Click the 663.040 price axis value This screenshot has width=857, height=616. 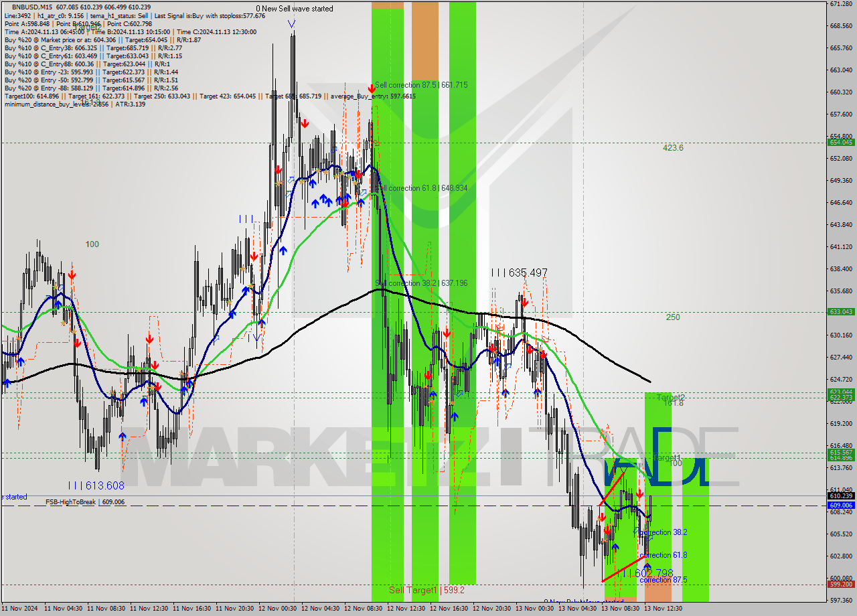coord(841,70)
